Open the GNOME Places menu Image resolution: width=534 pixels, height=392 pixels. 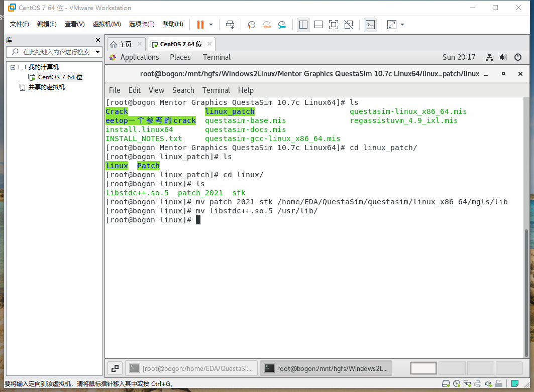point(180,57)
